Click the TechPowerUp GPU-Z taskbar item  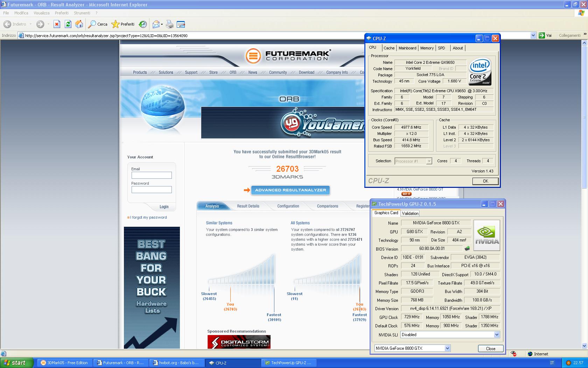pyautogui.click(x=288, y=363)
